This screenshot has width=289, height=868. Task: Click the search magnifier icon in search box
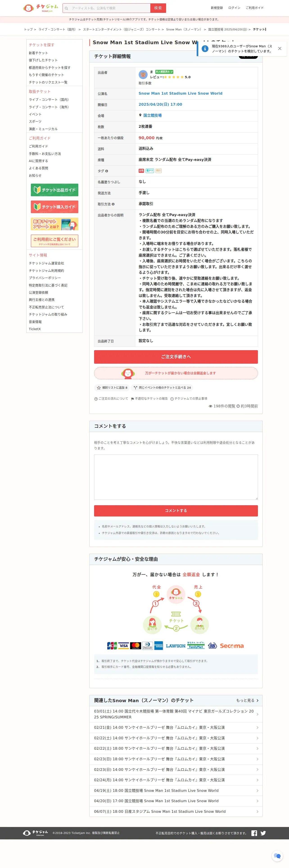coord(66,8)
